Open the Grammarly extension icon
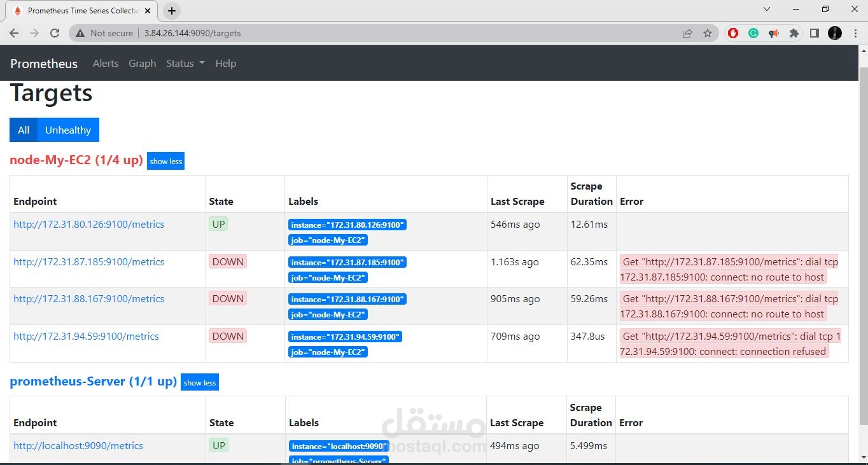Viewport: 868px width, 465px height. [x=753, y=33]
